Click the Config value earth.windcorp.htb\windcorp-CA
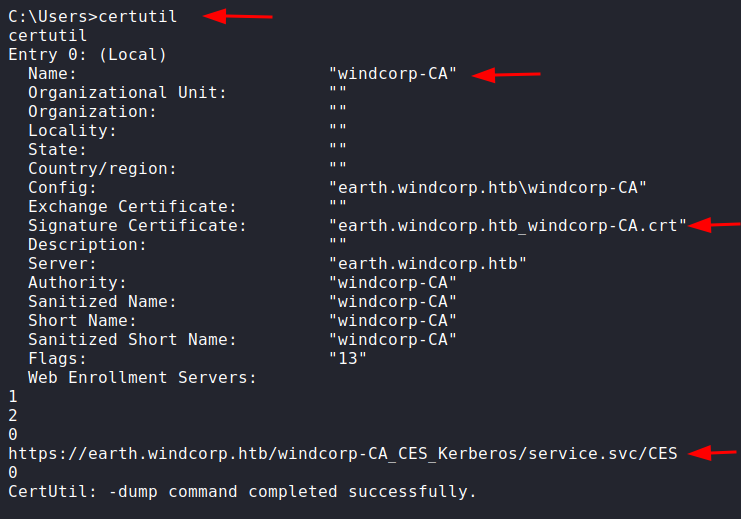The height and width of the screenshot is (519, 741). point(487,187)
